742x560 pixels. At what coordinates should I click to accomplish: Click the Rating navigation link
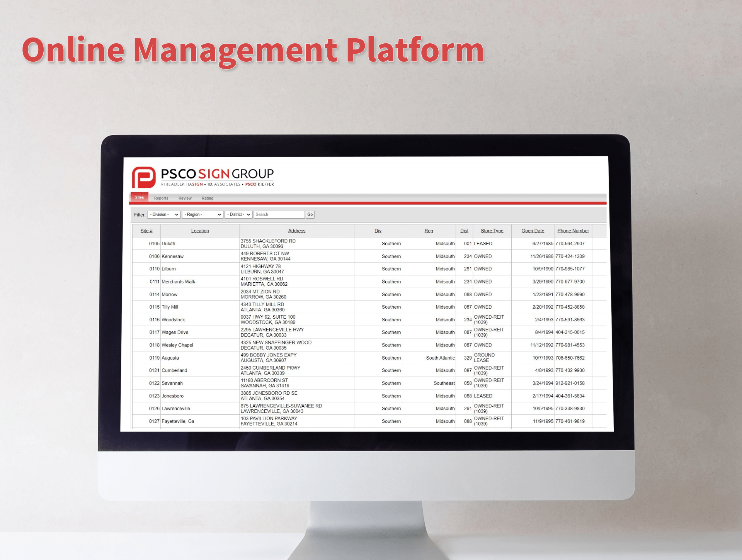click(209, 198)
